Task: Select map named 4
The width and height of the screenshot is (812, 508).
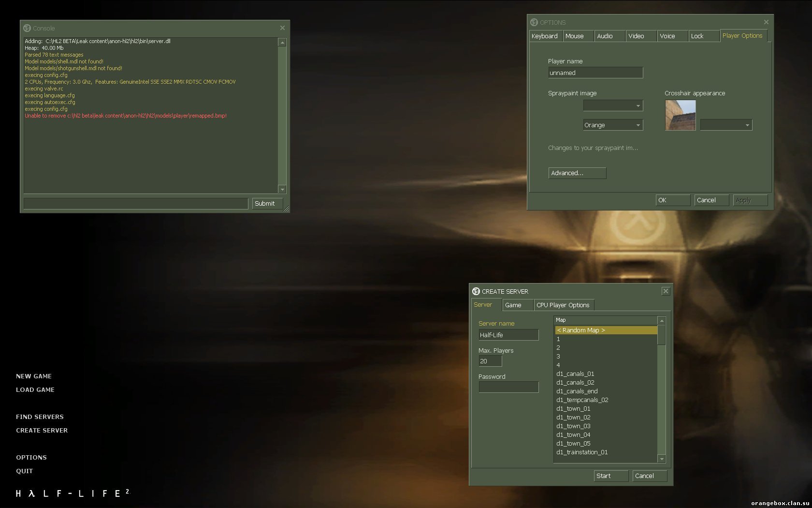Action: pos(606,365)
